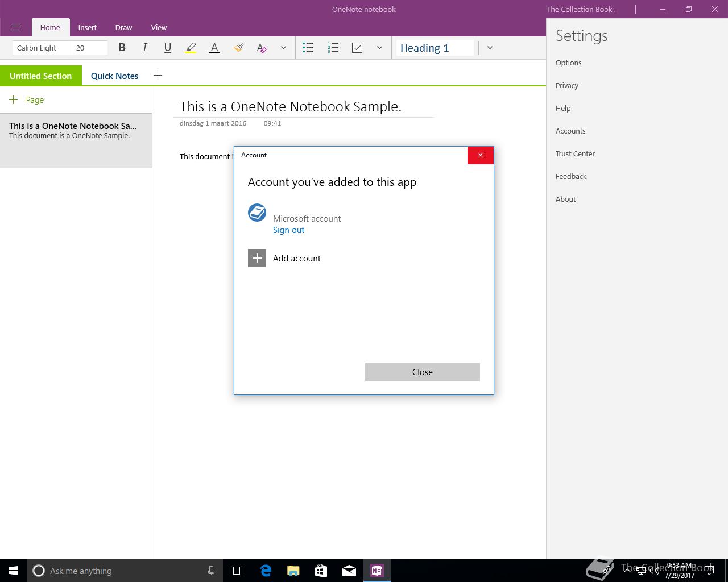728x582 pixels.
Task: Click The Collection Book account name
Action: click(x=581, y=9)
